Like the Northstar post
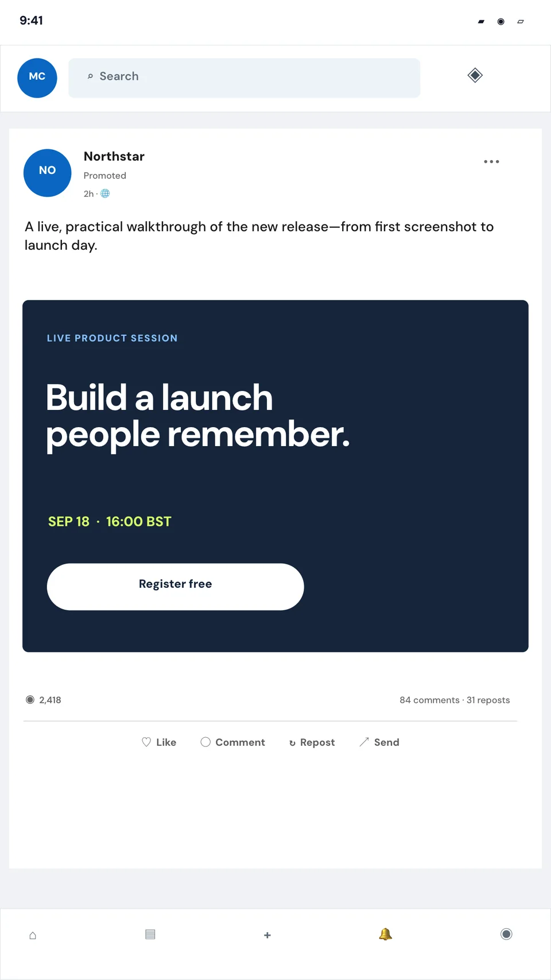Screen dimensions: 551x980 tap(159, 742)
